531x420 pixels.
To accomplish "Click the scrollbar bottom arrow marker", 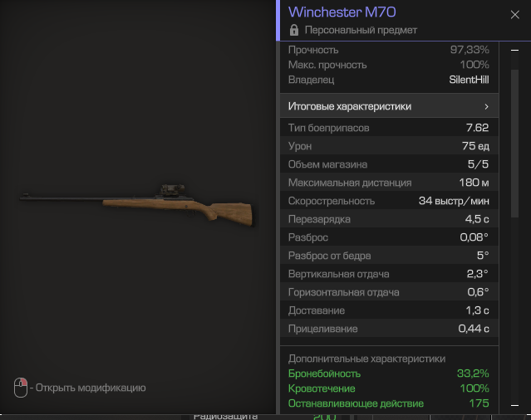I will [514, 405].
